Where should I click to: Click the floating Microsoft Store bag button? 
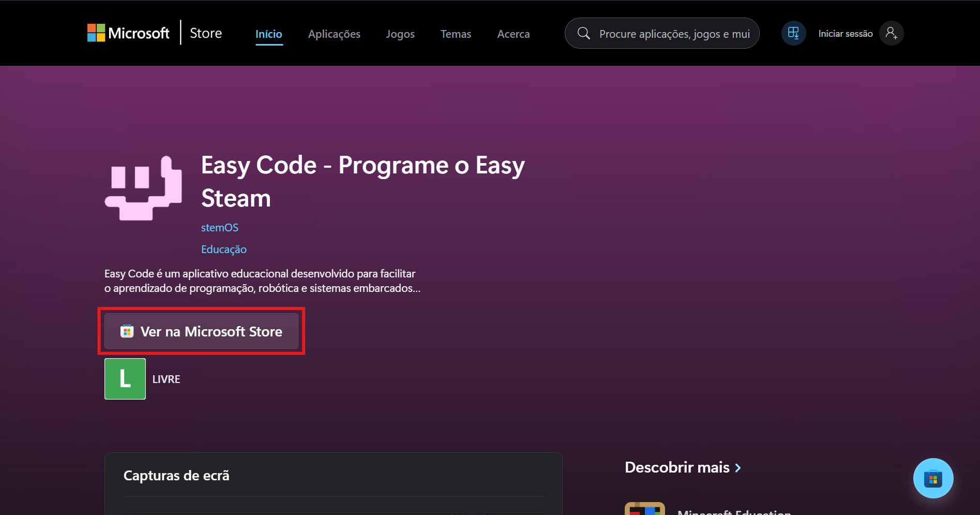pos(933,478)
